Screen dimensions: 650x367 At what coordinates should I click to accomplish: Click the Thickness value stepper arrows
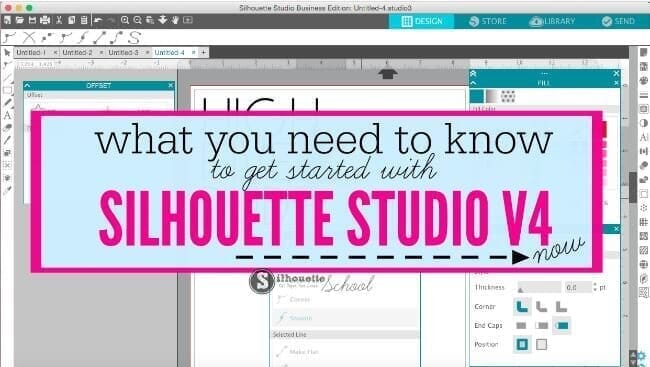595,287
